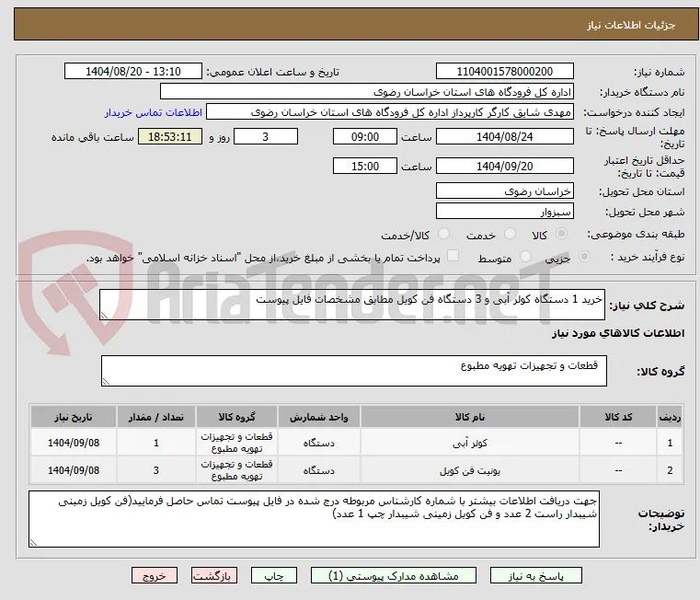
Task: Click the days remaining field showing 3
Action: pyautogui.click(x=266, y=137)
